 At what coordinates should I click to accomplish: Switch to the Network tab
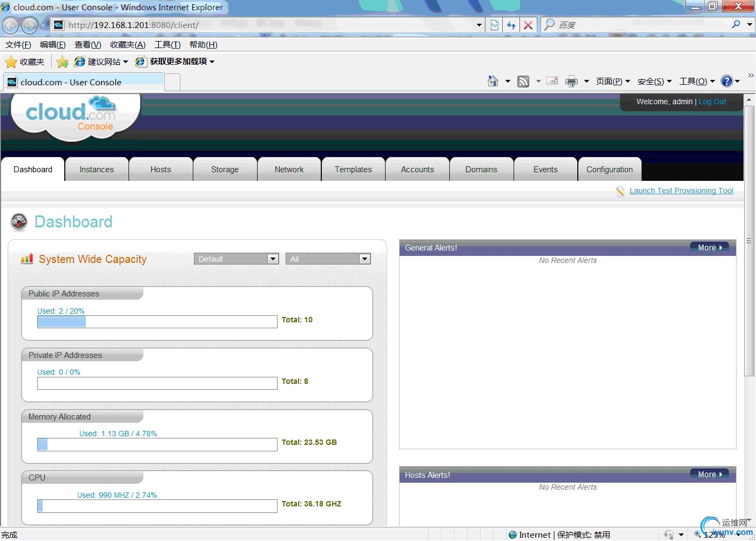(x=289, y=170)
